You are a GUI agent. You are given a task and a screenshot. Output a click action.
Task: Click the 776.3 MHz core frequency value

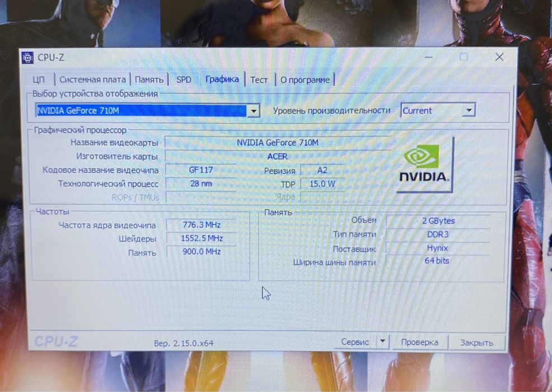(x=202, y=225)
